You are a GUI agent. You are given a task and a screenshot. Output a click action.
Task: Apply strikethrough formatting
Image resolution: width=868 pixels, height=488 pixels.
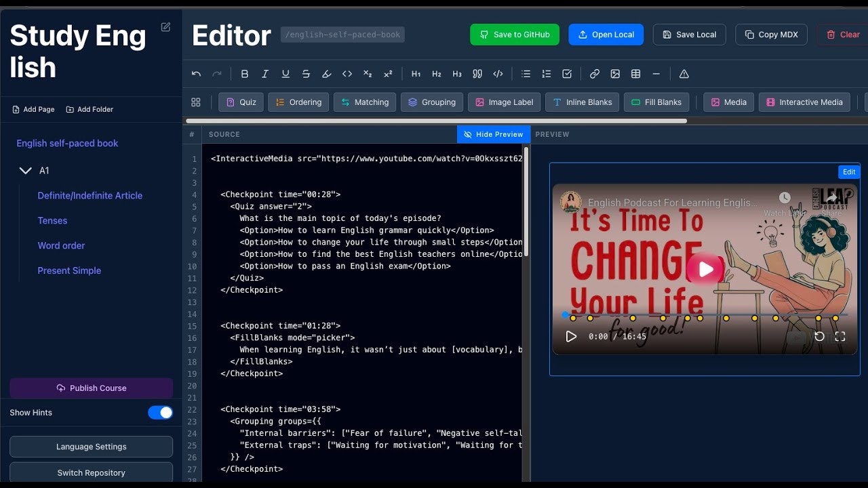(306, 74)
